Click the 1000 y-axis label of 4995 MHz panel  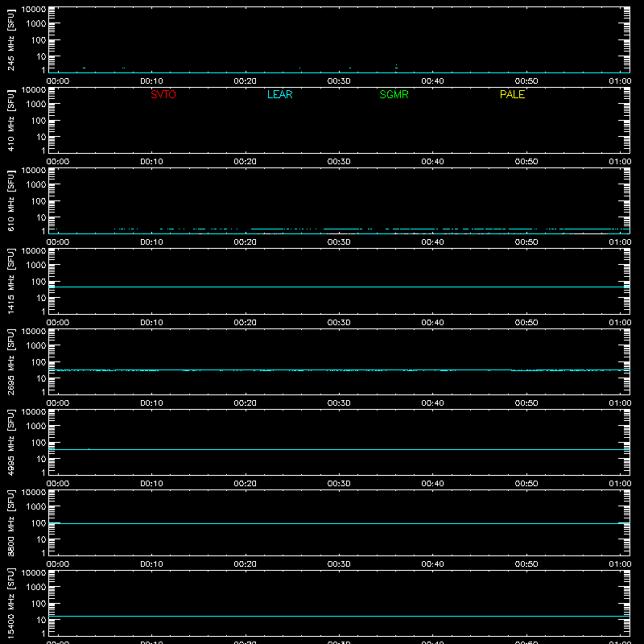pos(36,427)
